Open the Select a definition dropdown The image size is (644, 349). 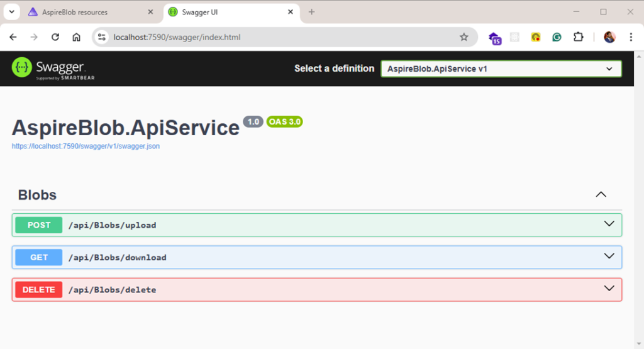coord(501,69)
